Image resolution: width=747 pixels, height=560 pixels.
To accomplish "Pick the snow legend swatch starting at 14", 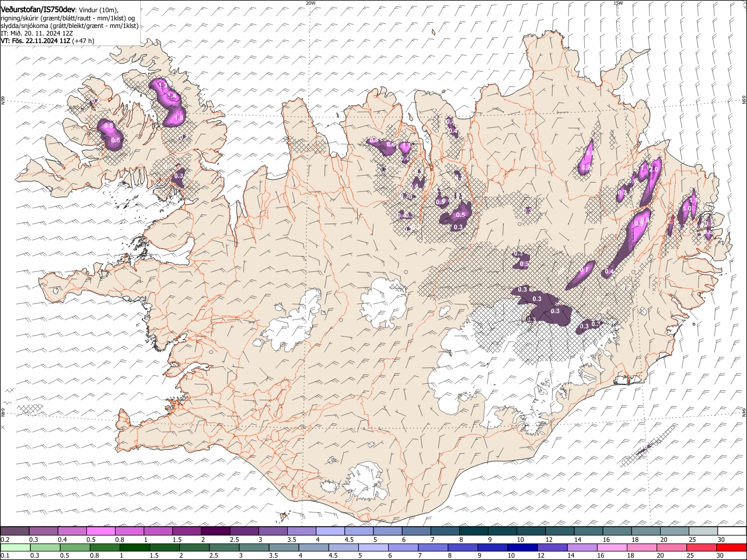I will click(588, 531).
